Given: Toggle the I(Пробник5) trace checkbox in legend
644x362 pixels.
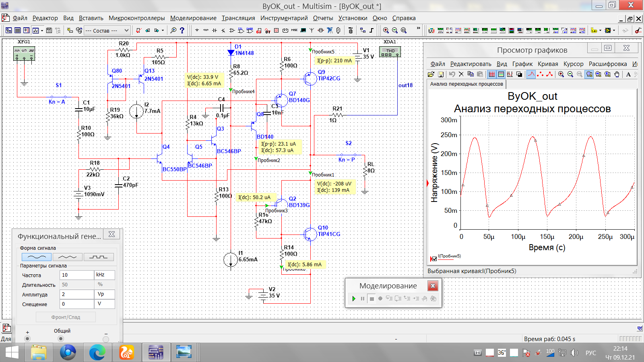Looking at the screenshot, I should tap(434, 259).
